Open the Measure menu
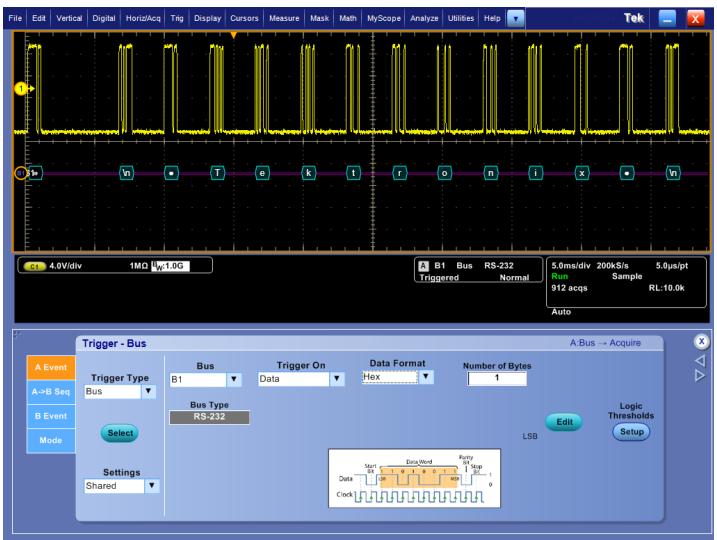717x540 pixels. pos(284,18)
